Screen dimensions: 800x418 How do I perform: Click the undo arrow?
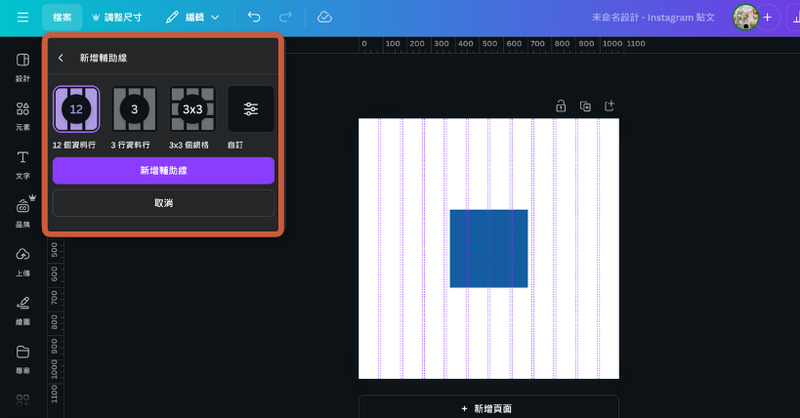point(254,17)
